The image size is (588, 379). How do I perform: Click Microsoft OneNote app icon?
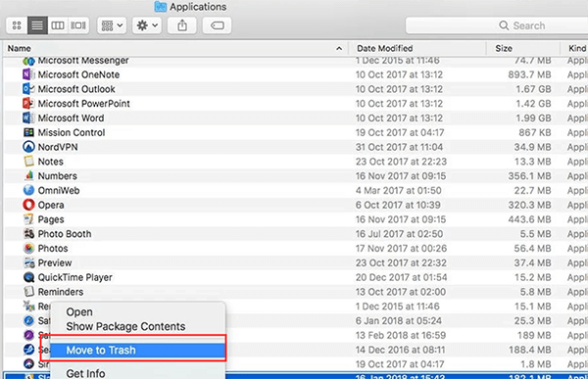tap(28, 74)
